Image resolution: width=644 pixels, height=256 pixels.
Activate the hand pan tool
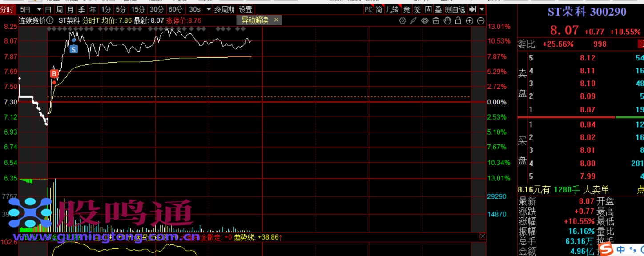pos(447,20)
